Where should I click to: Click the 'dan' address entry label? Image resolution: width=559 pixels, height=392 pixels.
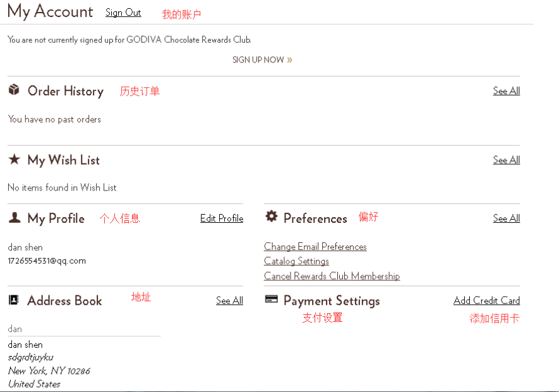click(15, 329)
